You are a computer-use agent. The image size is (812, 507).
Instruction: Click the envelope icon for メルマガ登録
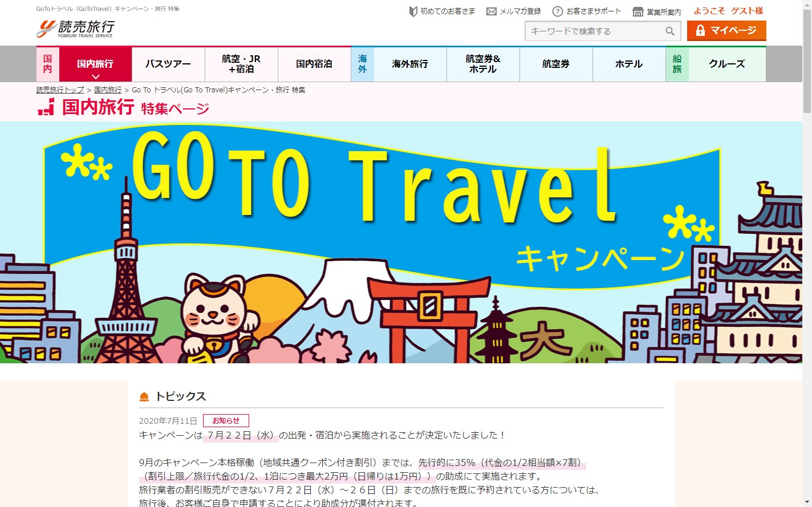coord(492,11)
